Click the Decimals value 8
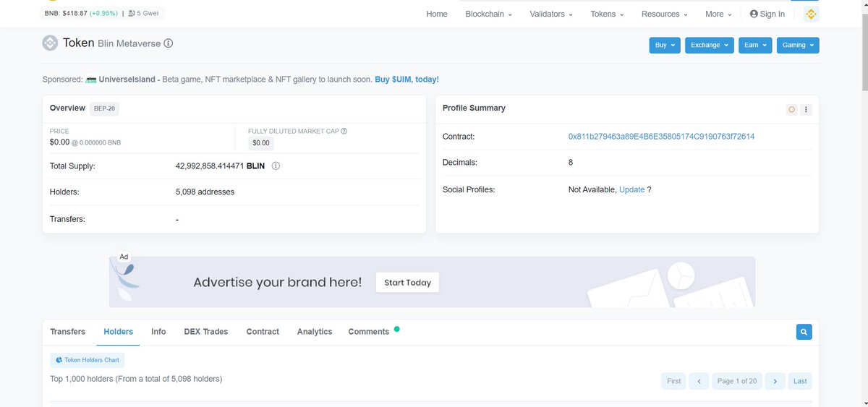 pyautogui.click(x=571, y=163)
